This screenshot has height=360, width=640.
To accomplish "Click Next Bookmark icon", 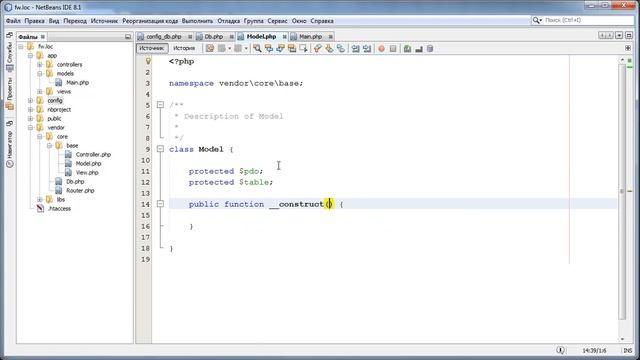I will [x=329, y=49].
